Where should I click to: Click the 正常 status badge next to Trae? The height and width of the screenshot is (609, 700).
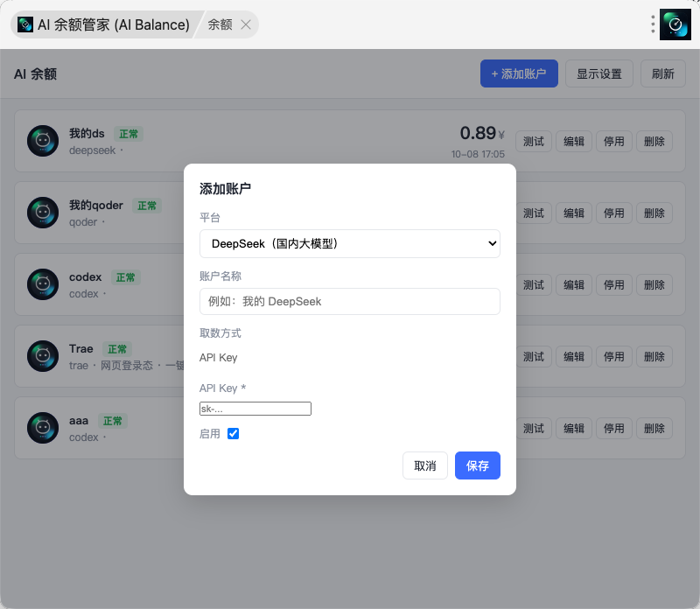[x=117, y=349]
